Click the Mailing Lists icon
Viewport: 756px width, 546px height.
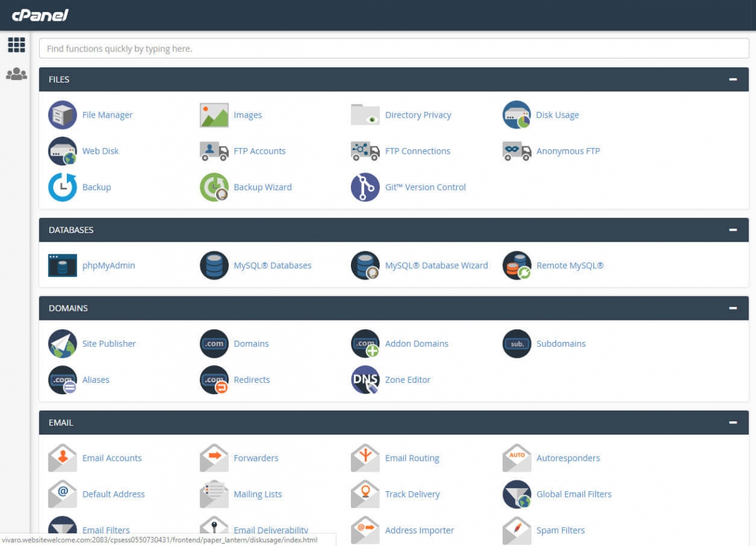(214, 494)
